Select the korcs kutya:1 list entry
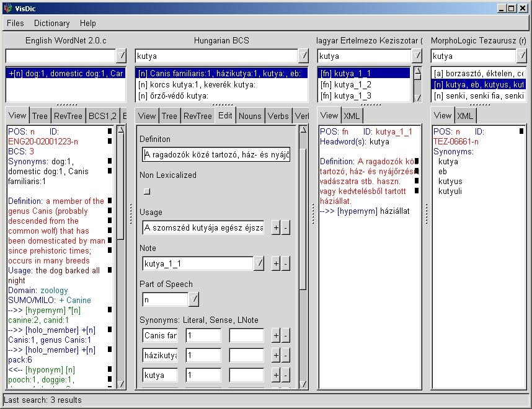 221,84
